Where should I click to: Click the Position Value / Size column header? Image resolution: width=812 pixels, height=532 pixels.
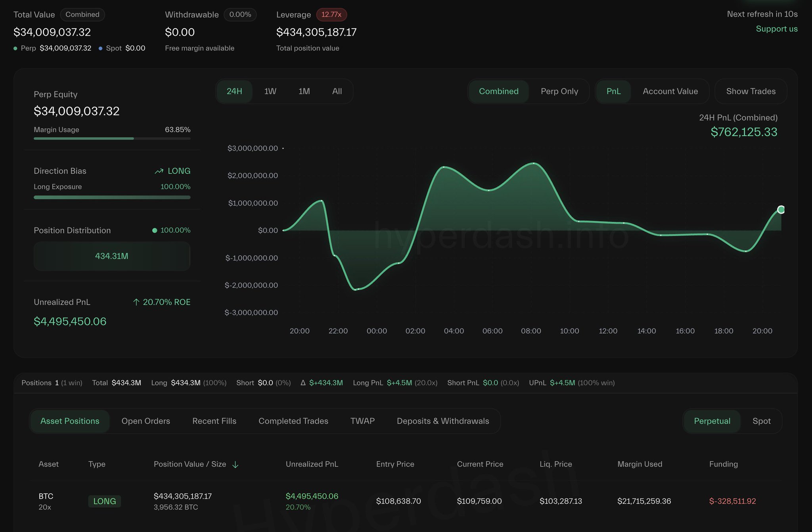point(190,464)
